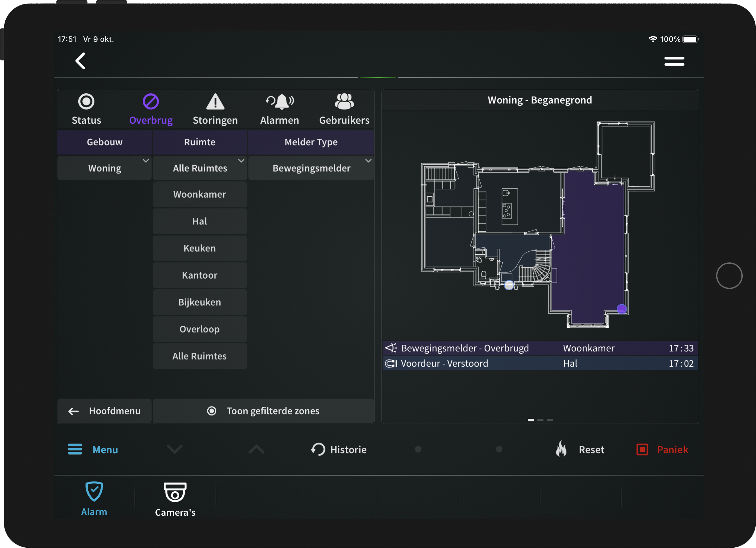Expand the Woning building dropdown

(x=105, y=168)
